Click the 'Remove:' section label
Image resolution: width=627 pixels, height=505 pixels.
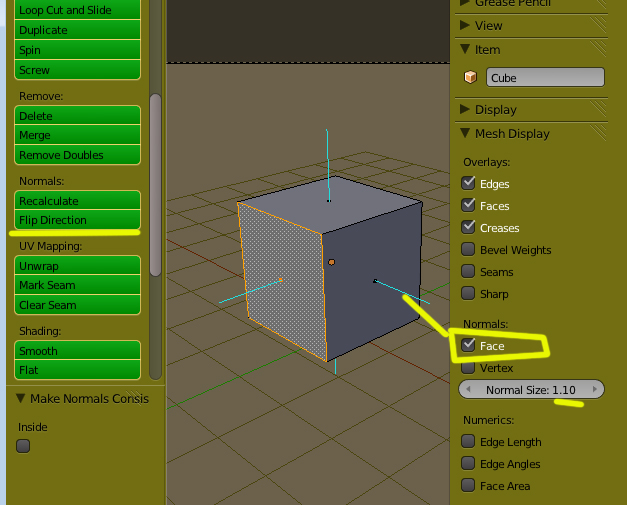(x=41, y=96)
